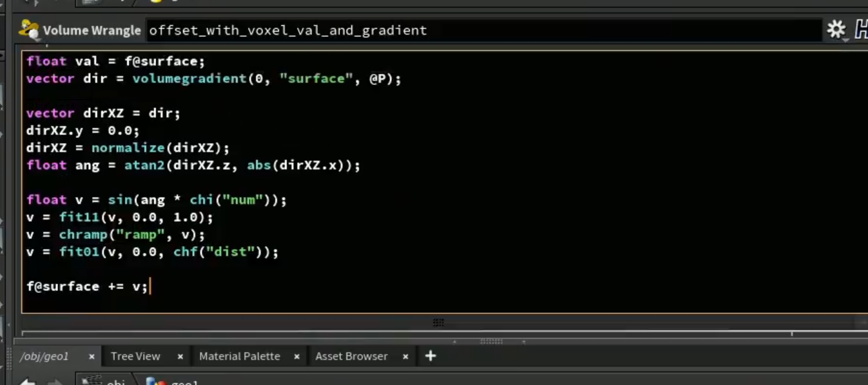
Task: Click the node name field offset_with_voxel_val_and_gradient
Action: pos(484,30)
